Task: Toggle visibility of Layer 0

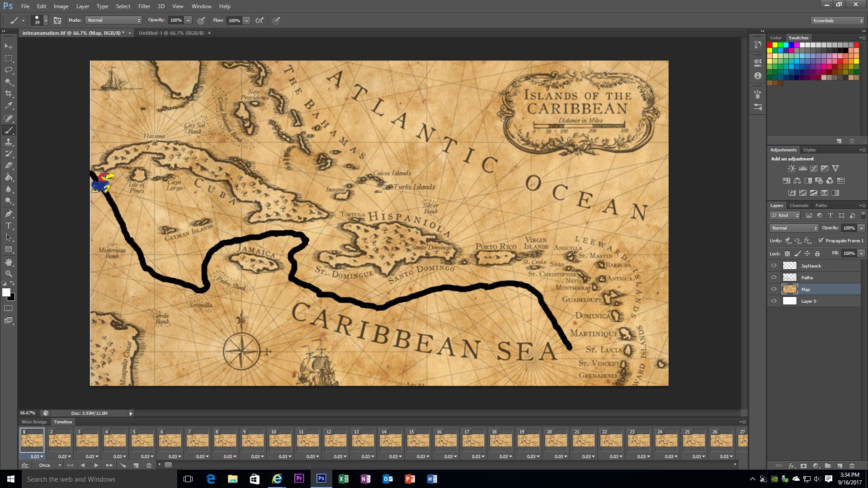Action: [x=774, y=301]
